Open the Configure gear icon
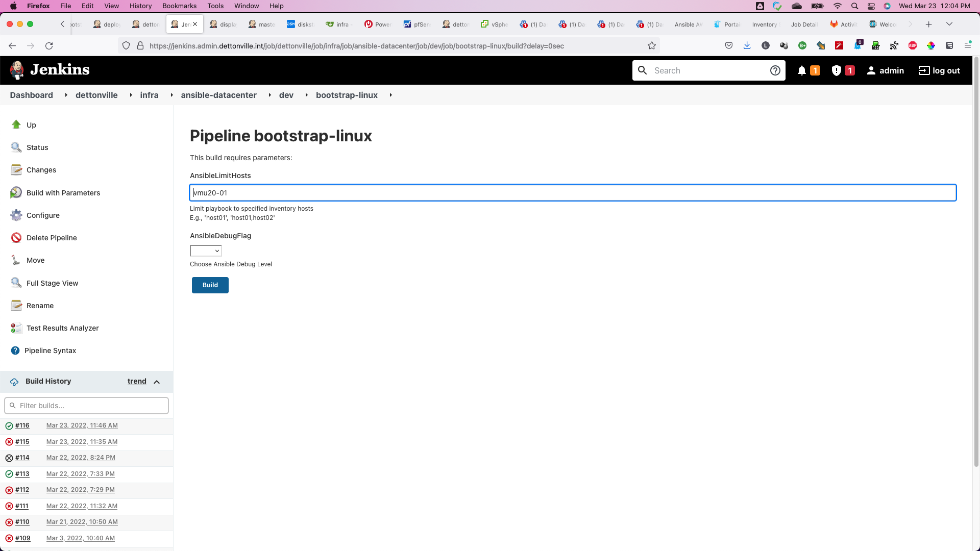Screen dimensions: 980x551 coord(16,215)
